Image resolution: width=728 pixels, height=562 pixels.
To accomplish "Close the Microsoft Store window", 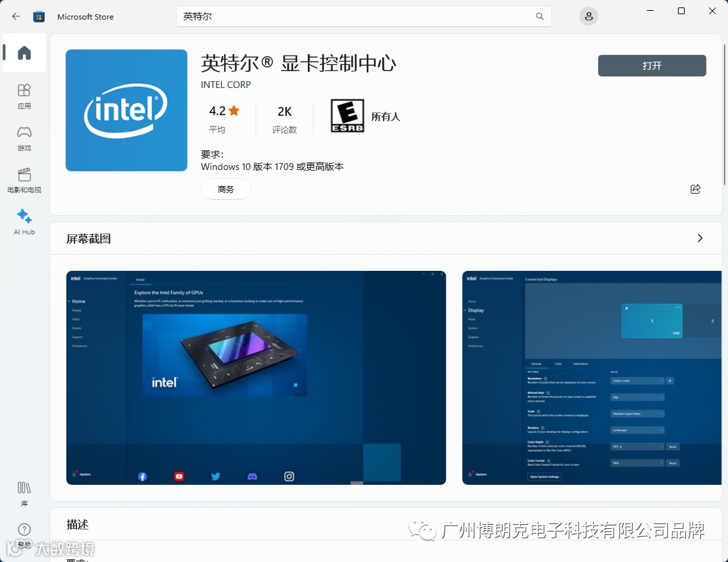I will 712,11.
